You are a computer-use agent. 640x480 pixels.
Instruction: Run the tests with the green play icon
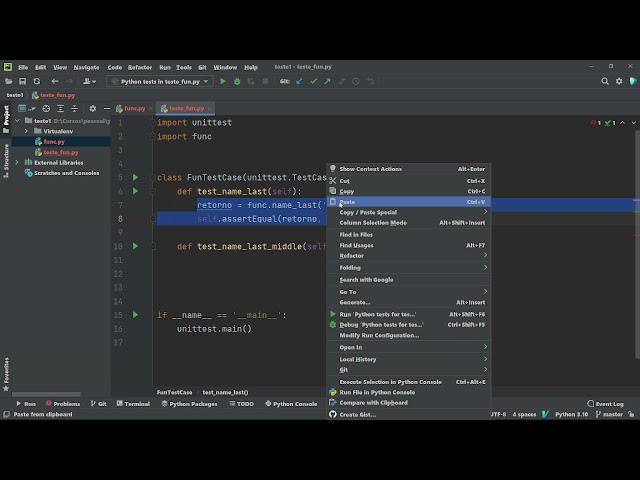pos(223,82)
